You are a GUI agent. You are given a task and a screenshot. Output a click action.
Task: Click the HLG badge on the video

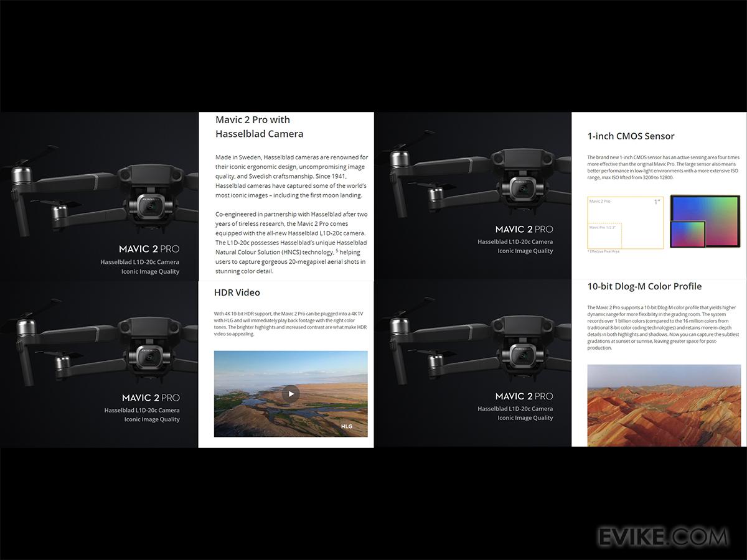click(x=347, y=427)
